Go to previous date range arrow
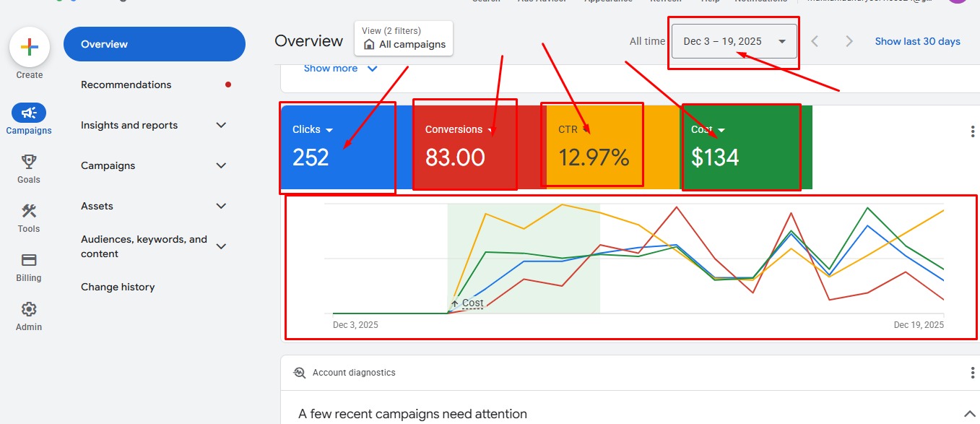Viewport: 980px width, 424px height. (x=815, y=42)
